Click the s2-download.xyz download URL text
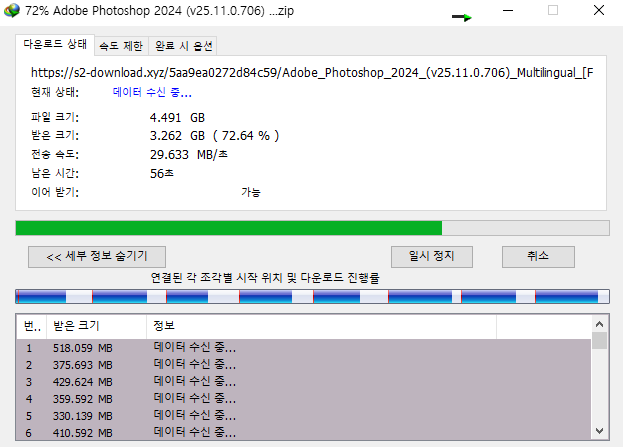 click(312, 73)
